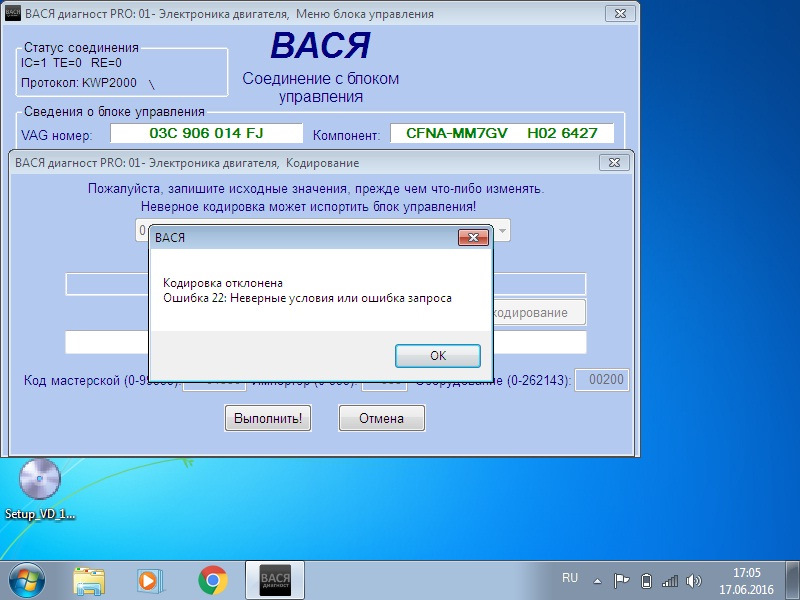
Task: Click the partly hidden кодирование button
Action: 539,312
